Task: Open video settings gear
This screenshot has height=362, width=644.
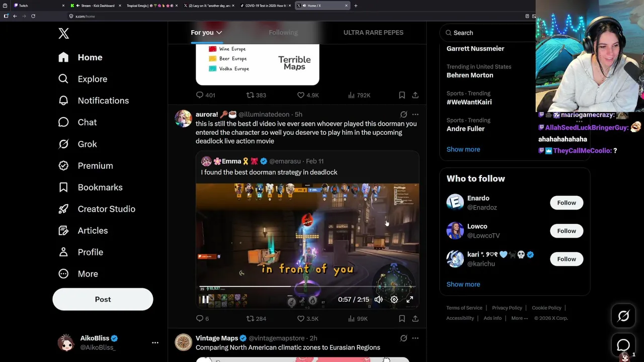Action: click(x=394, y=300)
